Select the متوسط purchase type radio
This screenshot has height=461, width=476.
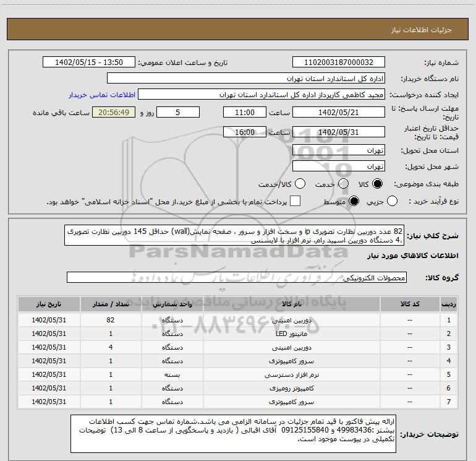pos(354,201)
